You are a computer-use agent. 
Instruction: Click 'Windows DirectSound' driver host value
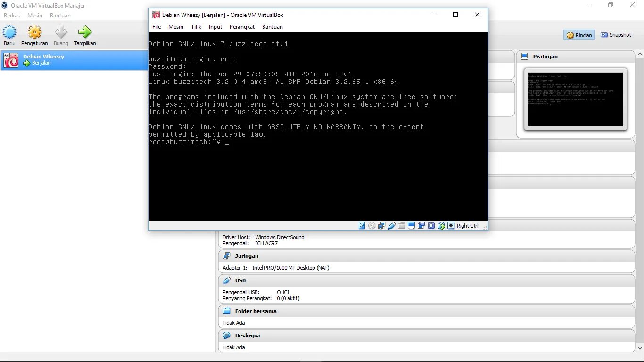point(280,237)
